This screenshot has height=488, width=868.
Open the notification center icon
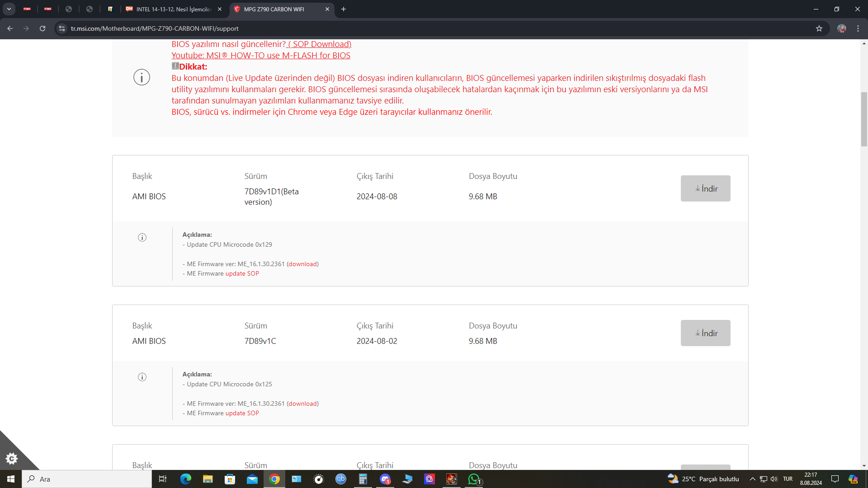click(x=835, y=479)
